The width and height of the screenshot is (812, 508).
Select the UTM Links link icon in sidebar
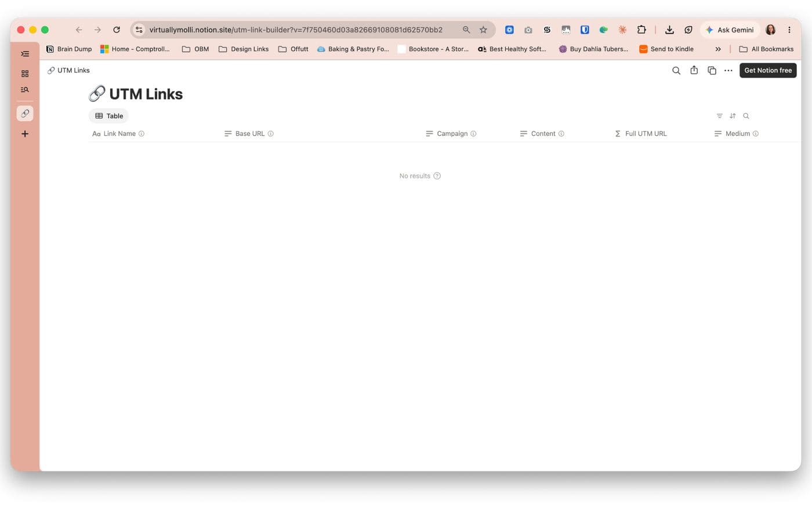tap(25, 114)
